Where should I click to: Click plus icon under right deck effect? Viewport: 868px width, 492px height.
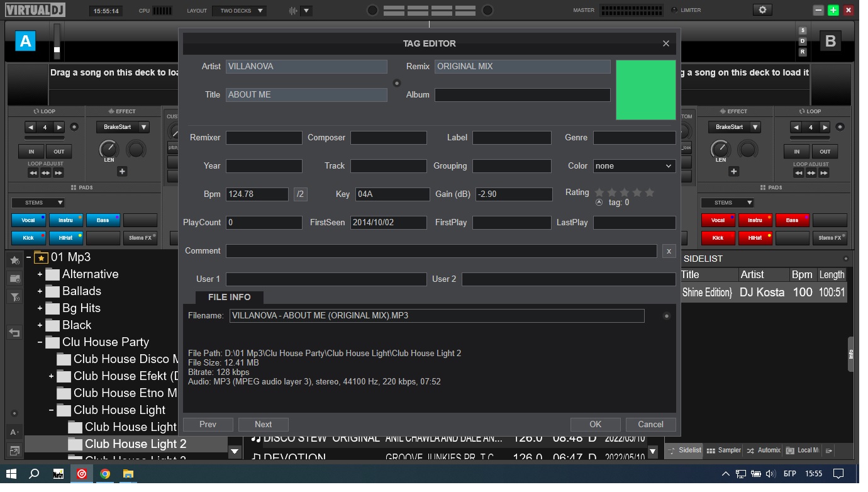[733, 171]
